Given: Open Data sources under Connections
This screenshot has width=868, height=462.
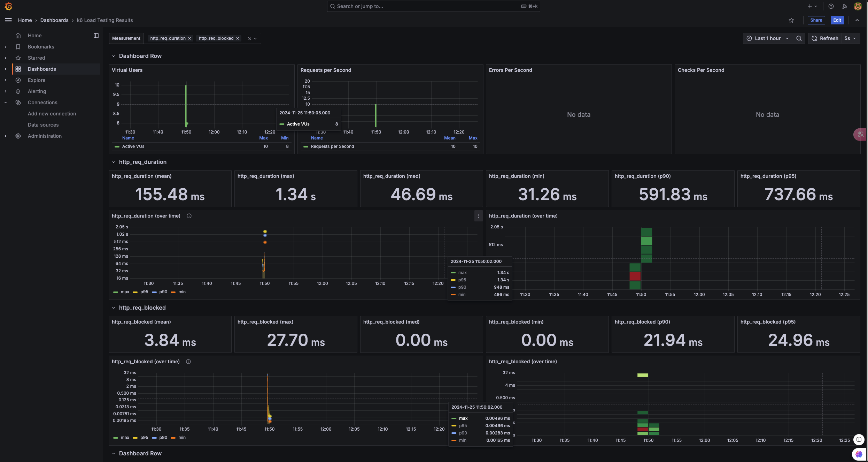Looking at the screenshot, I should [x=43, y=125].
